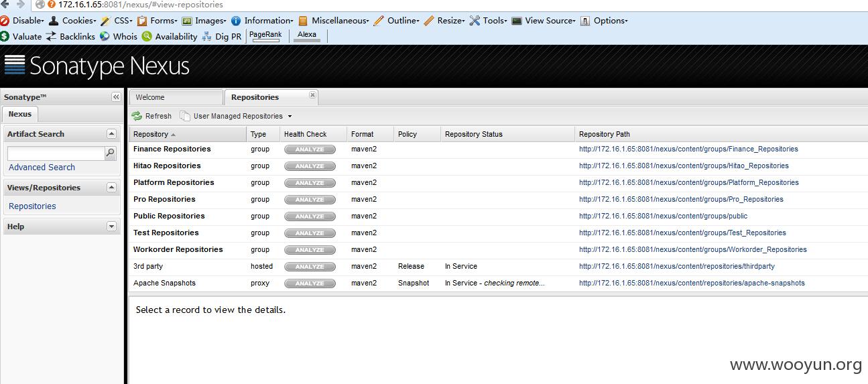Viewport: 868px width, 384px height.
Task: Analyze the Finance Repositories health
Action: 310,149
